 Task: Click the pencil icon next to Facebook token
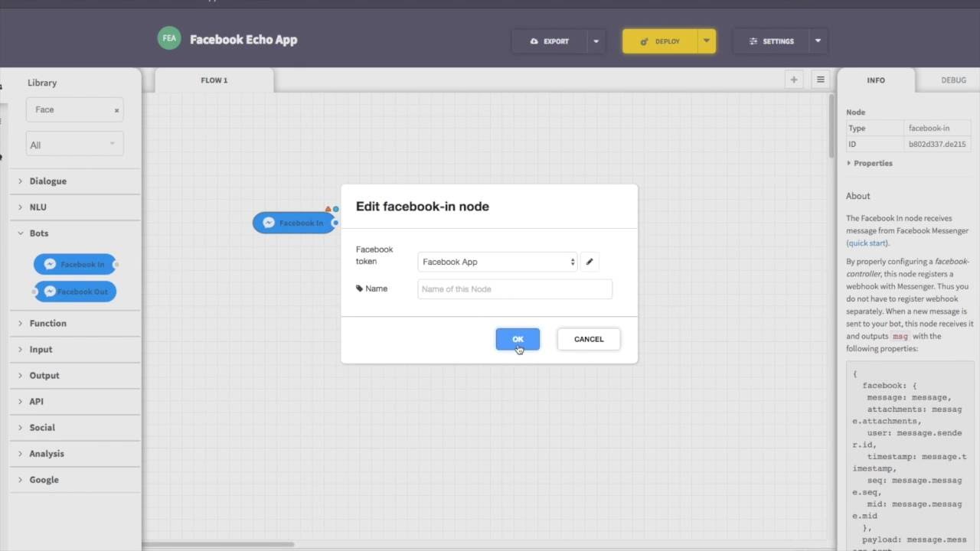(590, 262)
